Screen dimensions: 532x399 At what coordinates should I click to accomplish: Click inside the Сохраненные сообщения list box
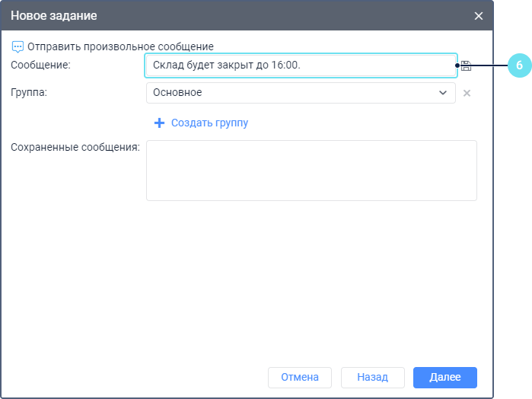click(311, 170)
